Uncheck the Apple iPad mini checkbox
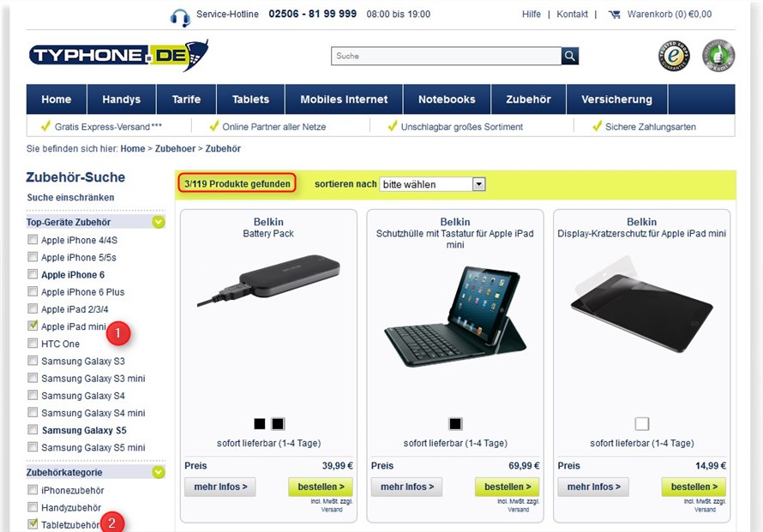Image resolution: width=763 pixels, height=532 pixels. click(33, 326)
